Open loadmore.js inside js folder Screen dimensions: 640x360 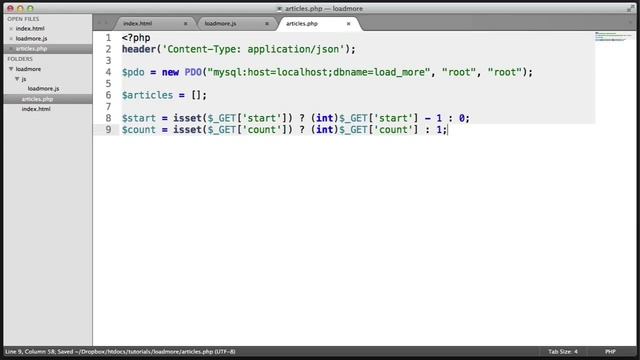pyautogui.click(x=43, y=89)
